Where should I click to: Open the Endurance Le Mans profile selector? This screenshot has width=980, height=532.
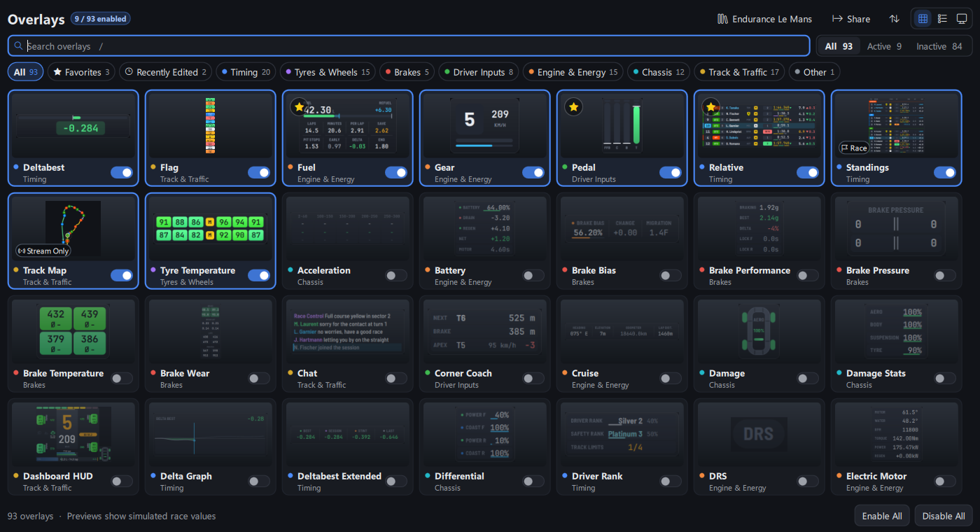click(x=765, y=19)
